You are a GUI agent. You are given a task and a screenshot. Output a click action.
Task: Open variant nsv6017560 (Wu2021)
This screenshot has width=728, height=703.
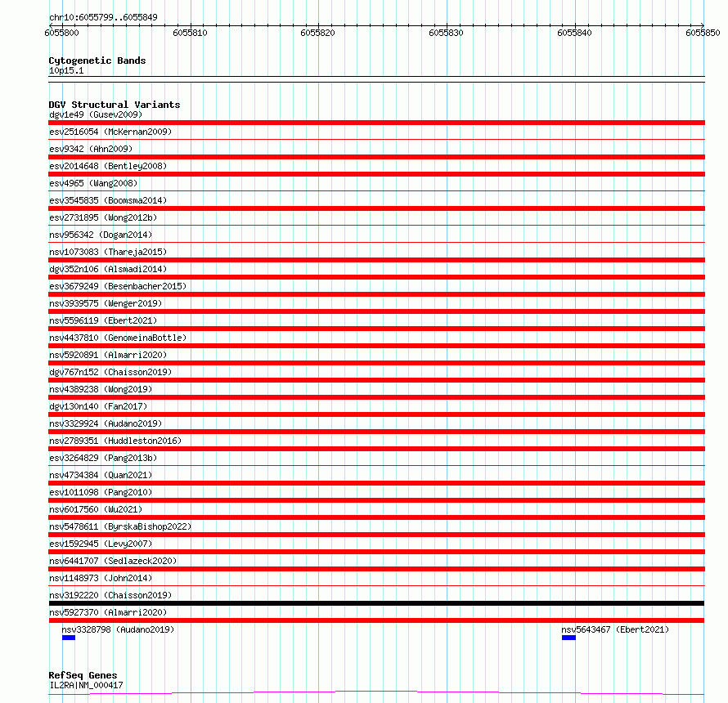click(x=96, y=509)
